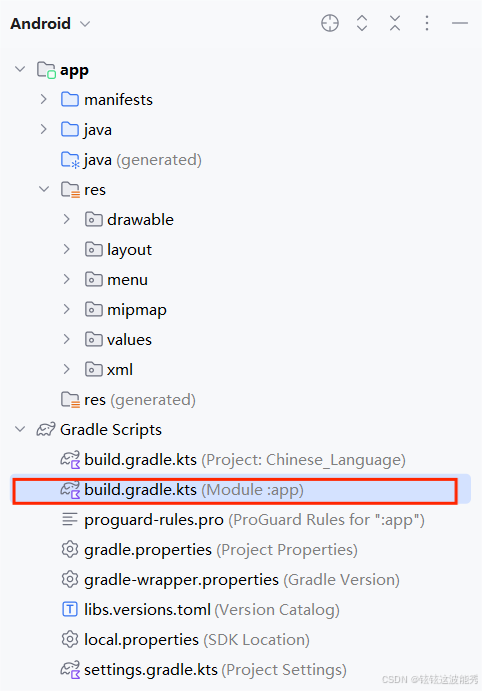The height and width of the screenshot is (691, 482).
Task: Click the gradle.properties gear icon
Action: tap(70, 550)
